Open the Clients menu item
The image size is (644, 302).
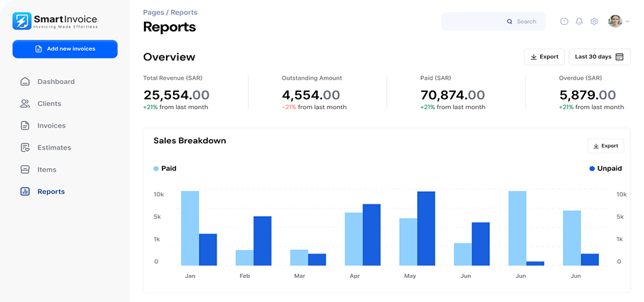[49, 104]
